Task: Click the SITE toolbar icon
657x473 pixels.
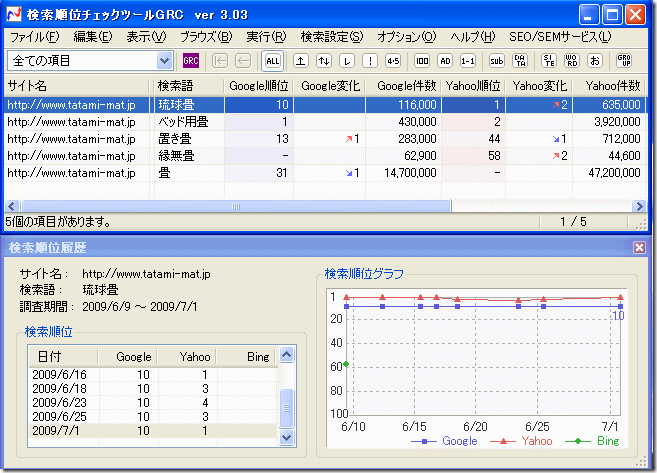Action: [x=548, y=61]
